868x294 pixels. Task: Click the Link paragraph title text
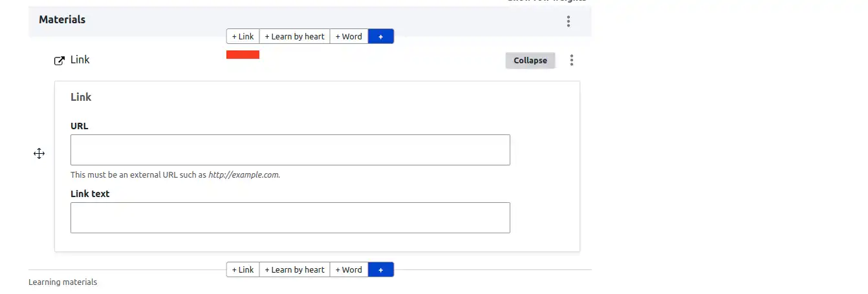point(80,60)
